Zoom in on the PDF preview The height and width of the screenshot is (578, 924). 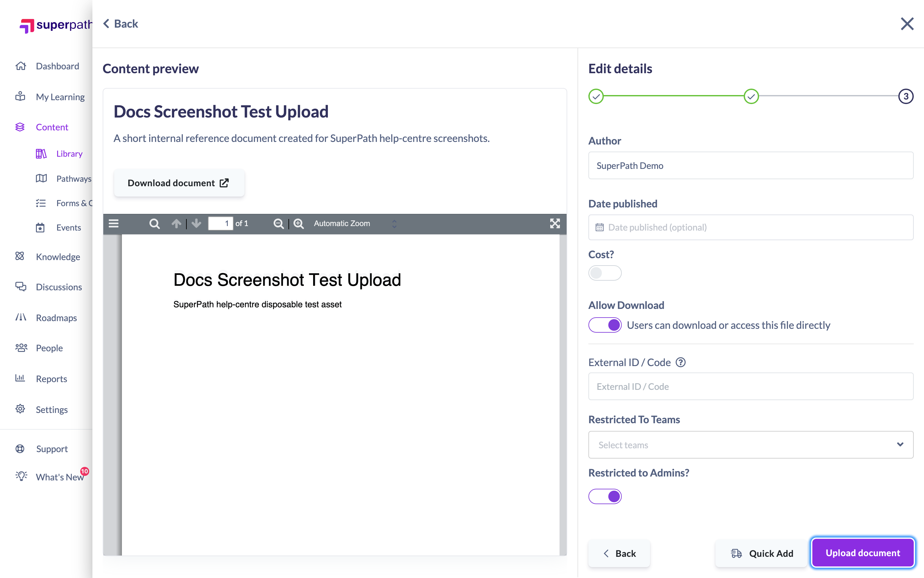tap(299, 223)
